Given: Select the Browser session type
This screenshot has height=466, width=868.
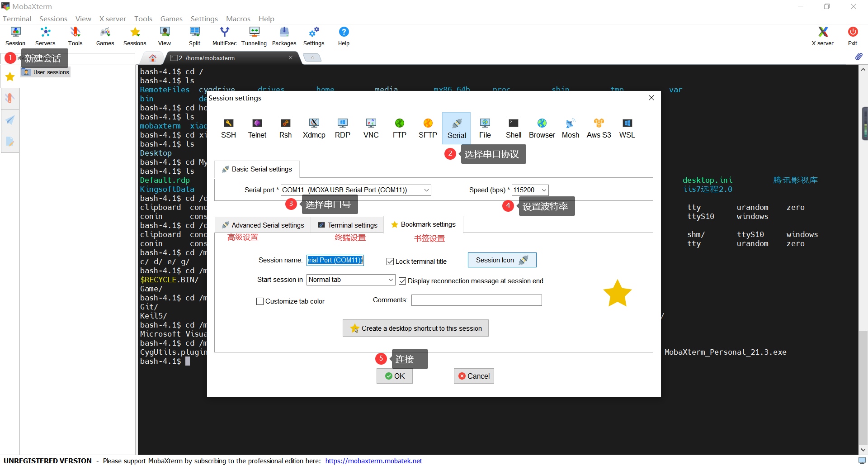Looking at the screenshot, I should [542, 128].
